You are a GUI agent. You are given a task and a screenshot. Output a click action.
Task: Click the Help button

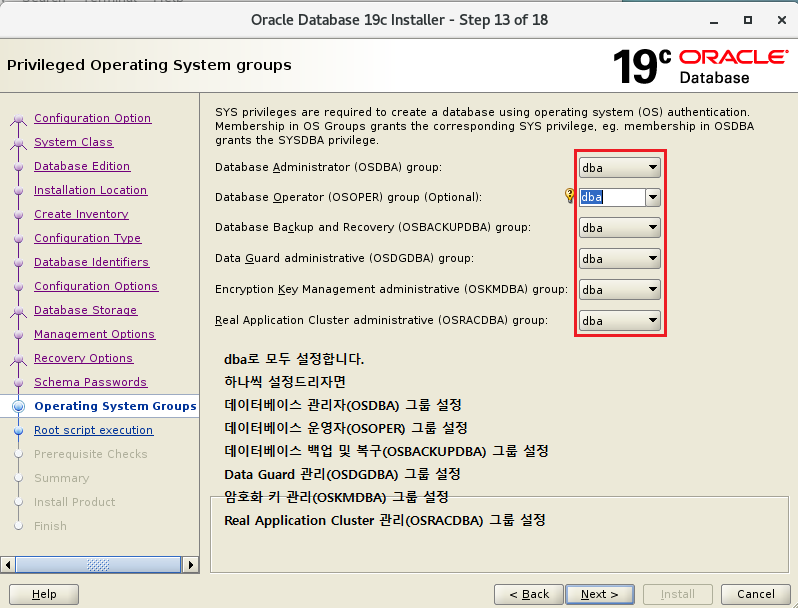coord(44,594)
